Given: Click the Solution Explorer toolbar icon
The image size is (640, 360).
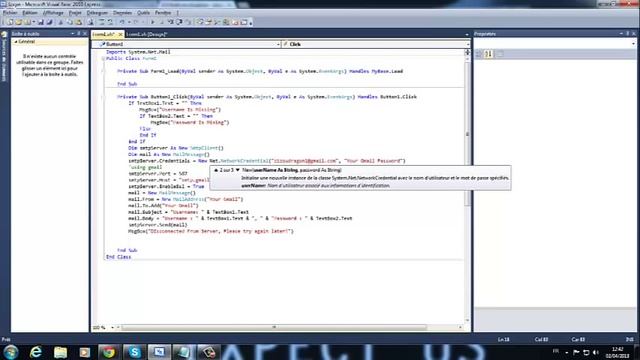Looking at the screenshot, I should click(199, 22).
